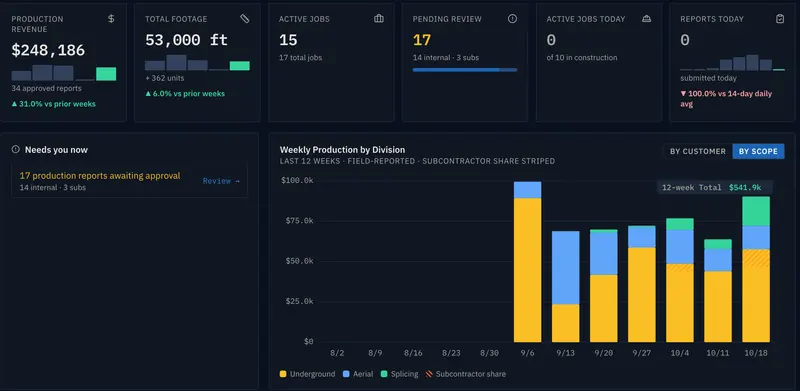Click the '+ 362 units' text
This screenshot has width=800, height=391.
[x=164, y=78]
